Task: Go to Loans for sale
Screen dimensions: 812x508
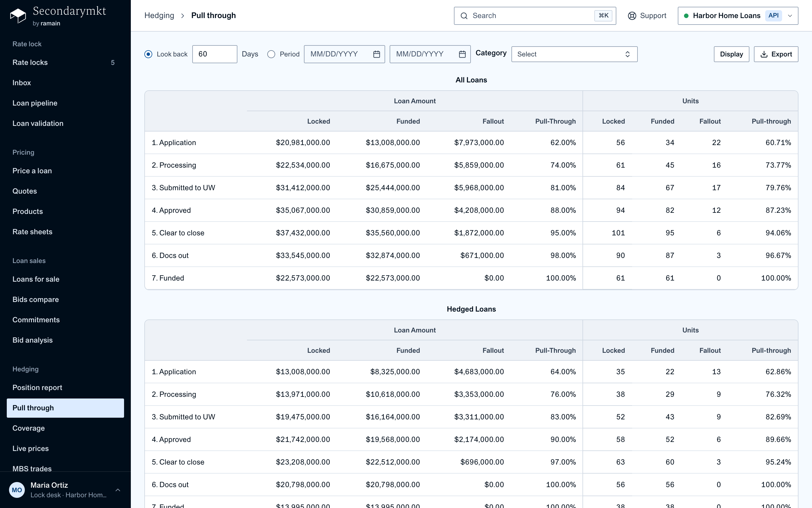Action: click(65, 279)
